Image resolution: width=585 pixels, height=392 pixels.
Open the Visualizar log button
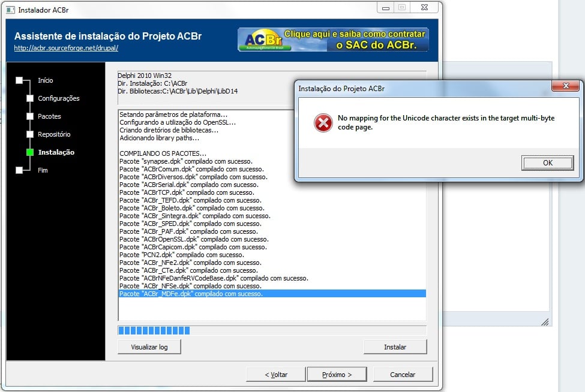point(149,347)
